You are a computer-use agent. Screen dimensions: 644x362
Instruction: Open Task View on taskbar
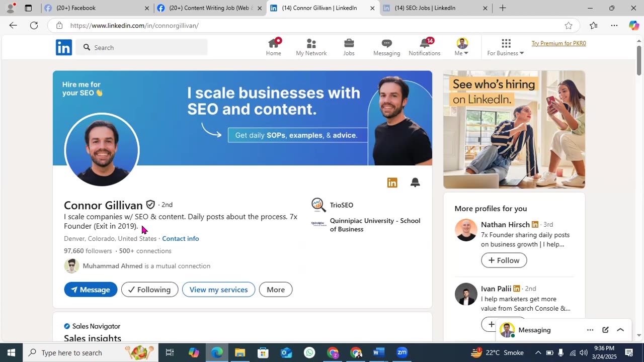tap(170, 352)
